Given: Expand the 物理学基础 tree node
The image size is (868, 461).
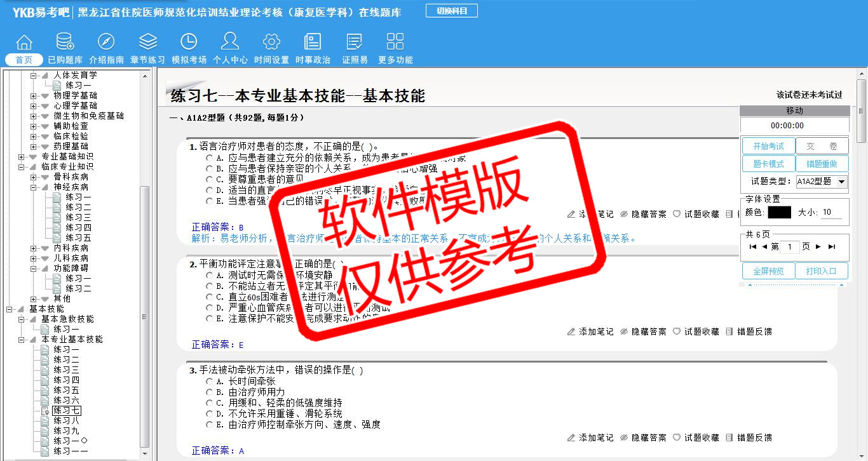Looking at the screenshot, I should pyautogui.click(x=34, y=96).
